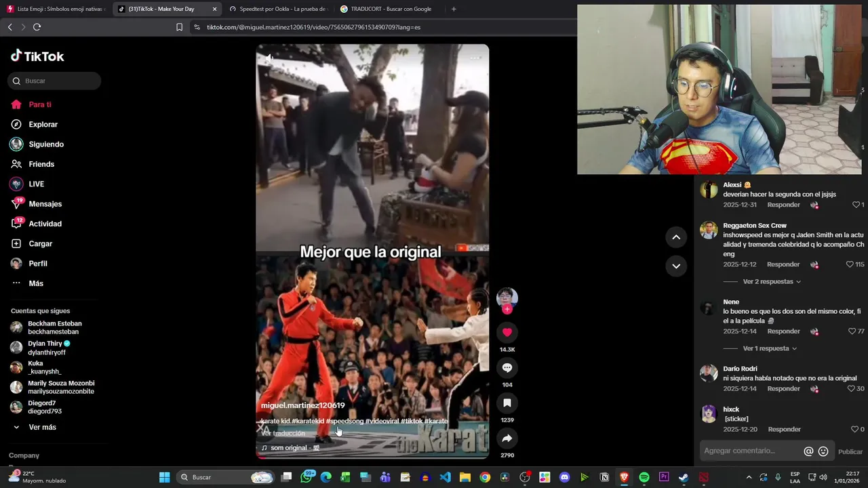868x488 pixels.
Task: Click 'Ver traducción' under caption
Action: [283, 433]
